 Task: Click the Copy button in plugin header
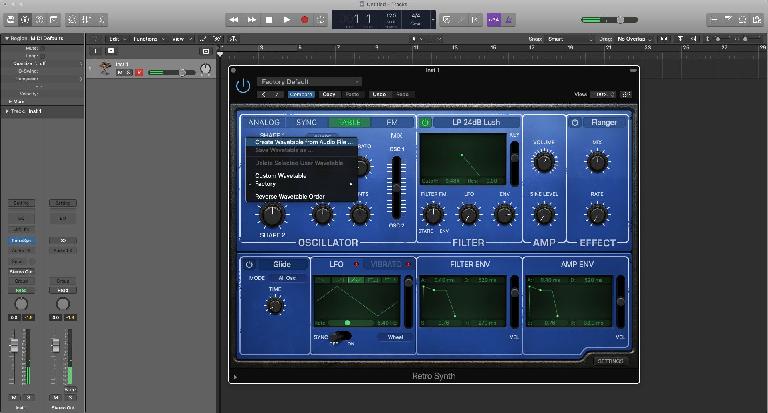tap(329, 94)
